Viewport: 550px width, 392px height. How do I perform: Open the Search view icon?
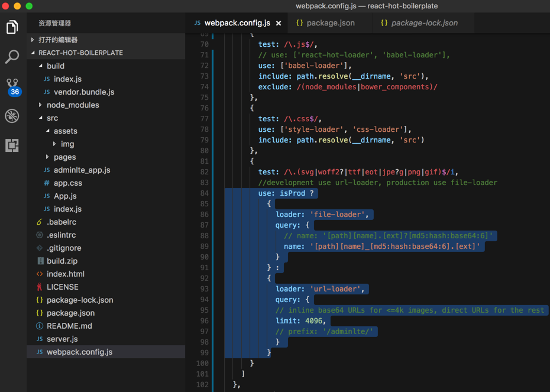tap(12, 57)
